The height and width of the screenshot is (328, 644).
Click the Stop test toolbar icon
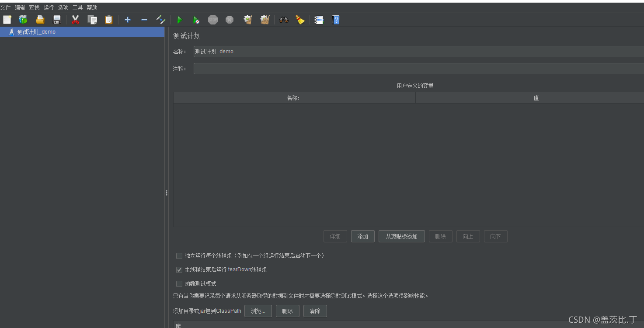pyautogui.click(x=213, y=20)
